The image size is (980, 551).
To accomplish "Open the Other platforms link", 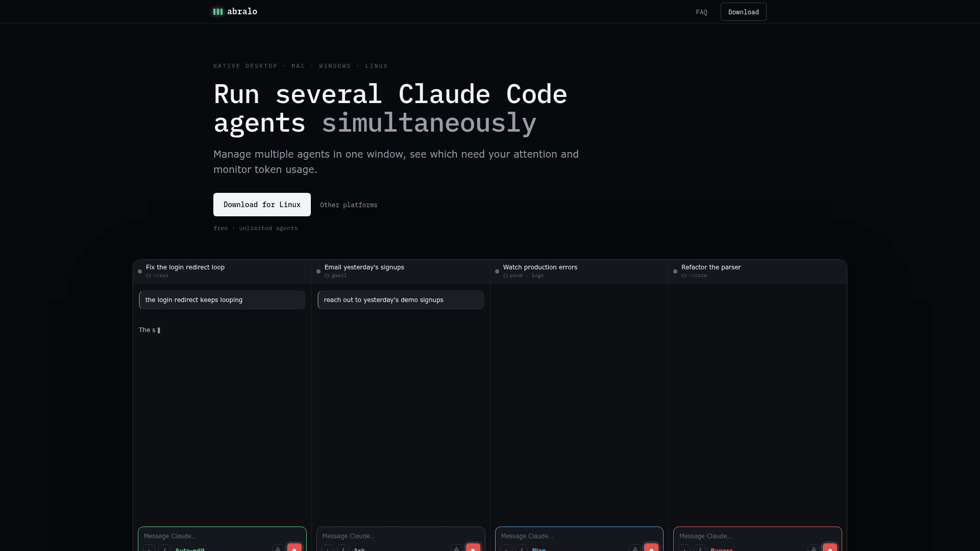I will (x=349, y=205).
